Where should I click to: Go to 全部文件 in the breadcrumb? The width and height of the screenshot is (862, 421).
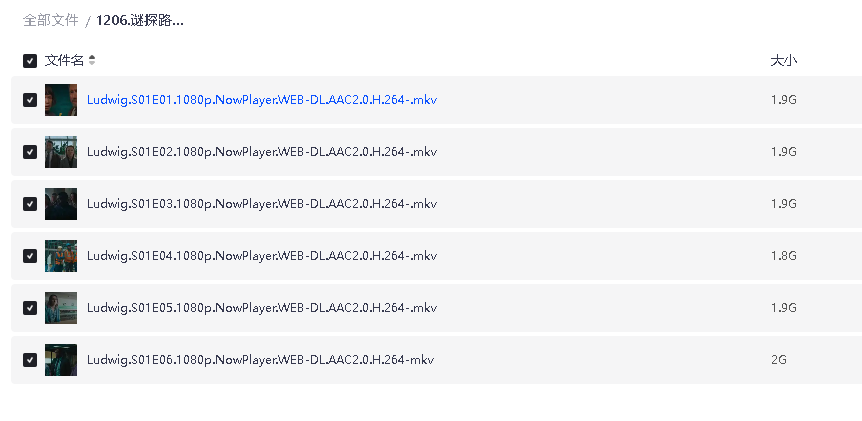pyautogui.click(x=51, y=20)
